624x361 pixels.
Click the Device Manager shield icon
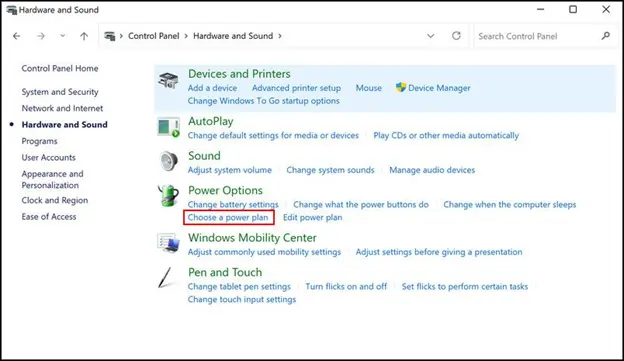(x=401, y=87)
